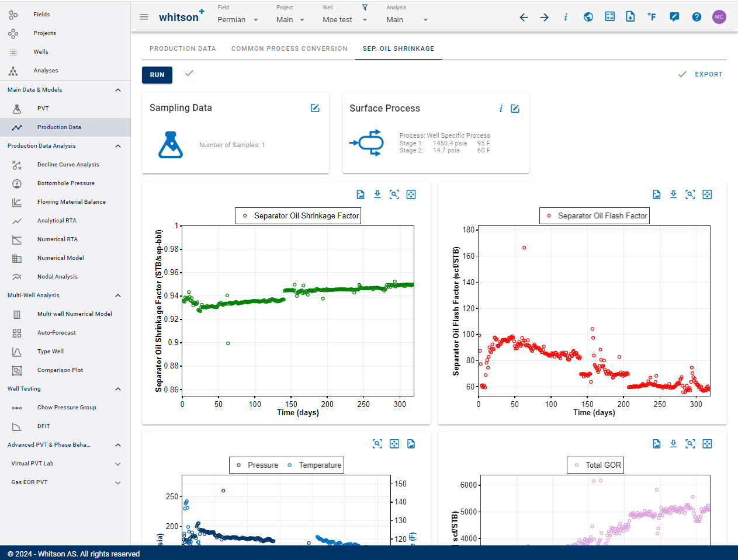Open Bottomhole Pressure
The height and width of the screenshot is (560, 738).
point(65,183)
